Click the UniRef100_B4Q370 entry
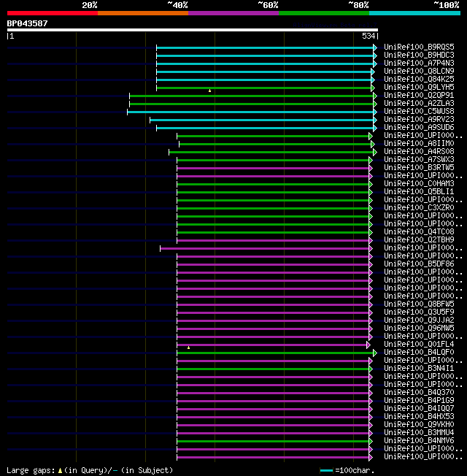 [419, 392]
